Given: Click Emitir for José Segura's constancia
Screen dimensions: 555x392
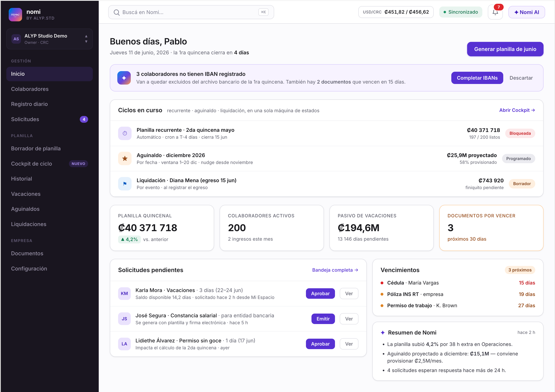Looking at the screenshot, I should click(323, 319).
